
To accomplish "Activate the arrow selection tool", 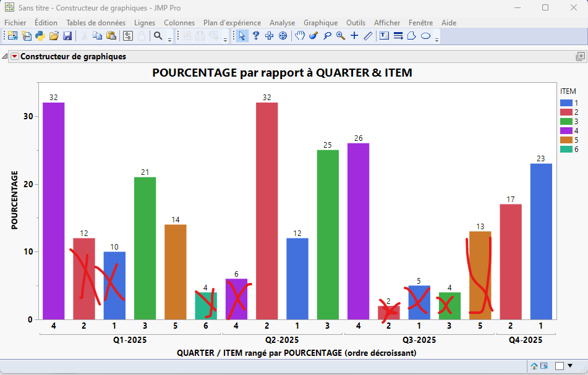I will coord(241,36).
